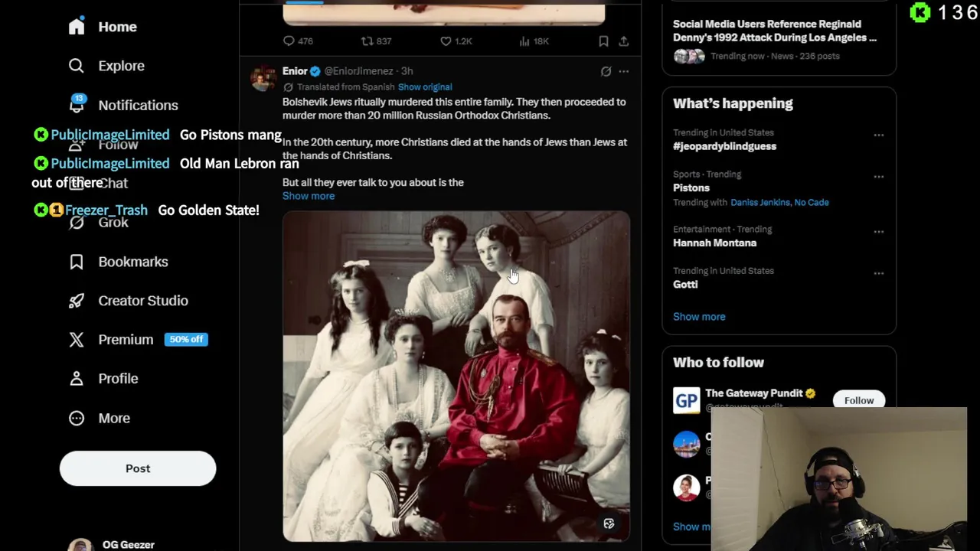Like heart icon showing 1.2K
980x551 pixels.
446,41
